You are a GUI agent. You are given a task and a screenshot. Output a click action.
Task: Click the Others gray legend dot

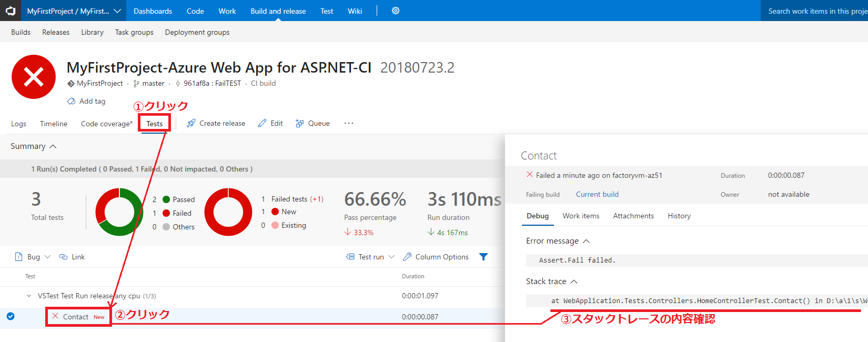point(166,227)
